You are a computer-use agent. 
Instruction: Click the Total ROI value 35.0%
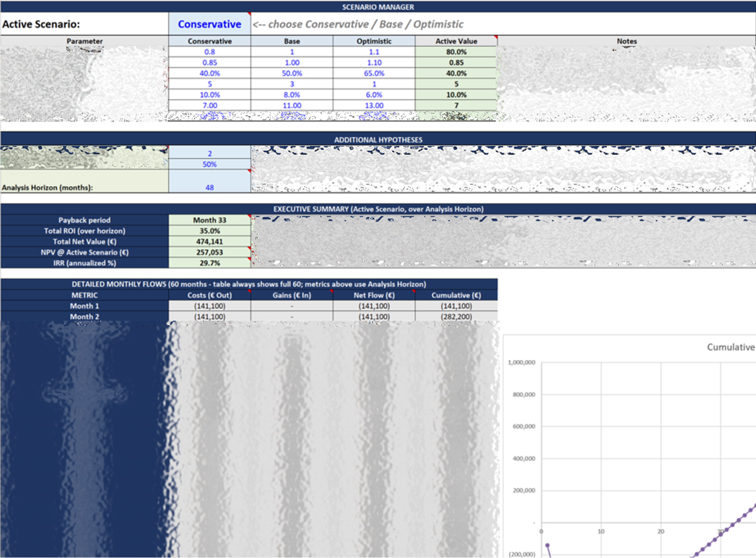209,231
